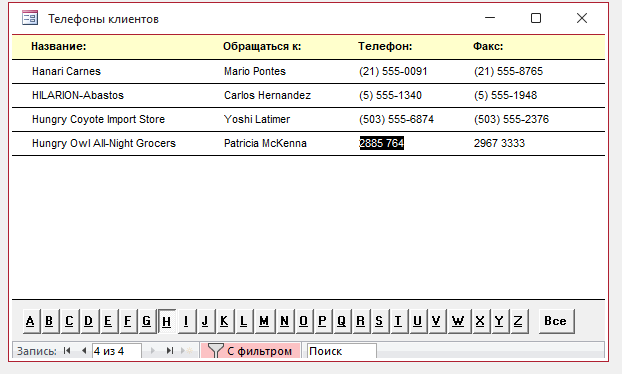622x374 pixels.
Task: Filter customers by letter M
Action: coord(264,321)
